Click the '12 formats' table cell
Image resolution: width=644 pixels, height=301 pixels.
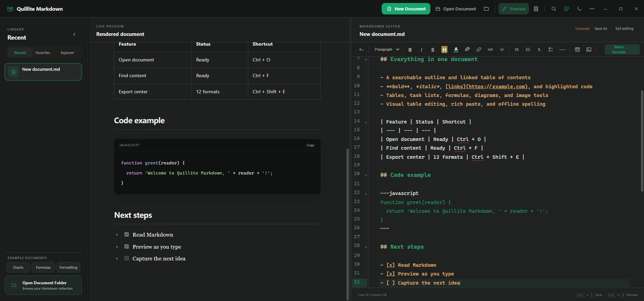coord(220,92)
